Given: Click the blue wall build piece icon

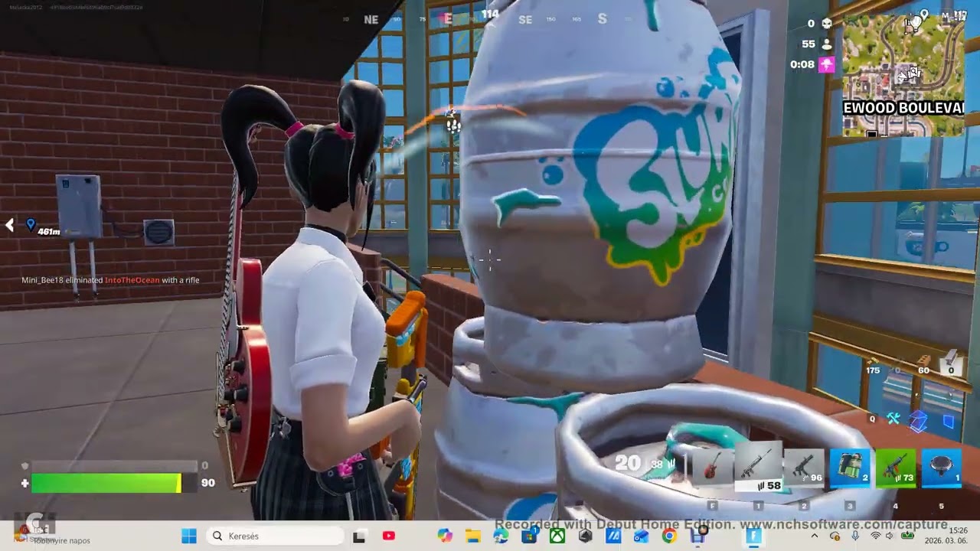Looking at the screenshot, I should point(949,421).
